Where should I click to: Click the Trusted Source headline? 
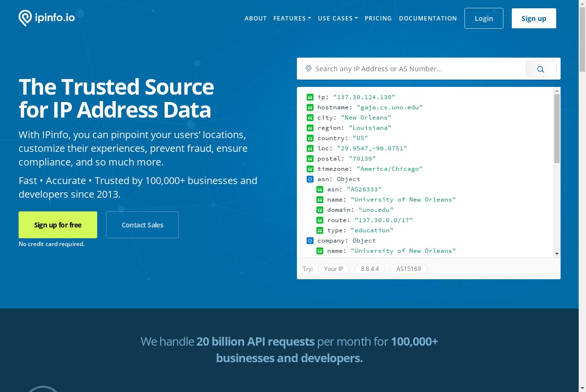coord(116,98)
